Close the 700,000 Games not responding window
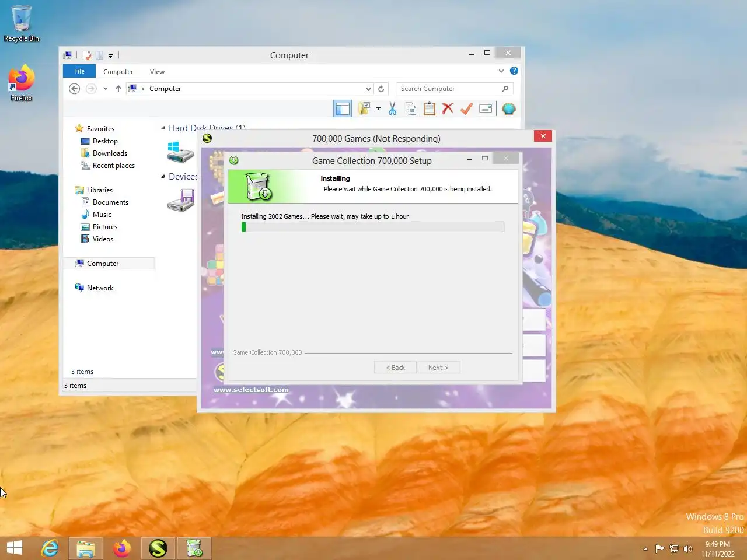Screen dimensions: 747x560 point(543,136)
